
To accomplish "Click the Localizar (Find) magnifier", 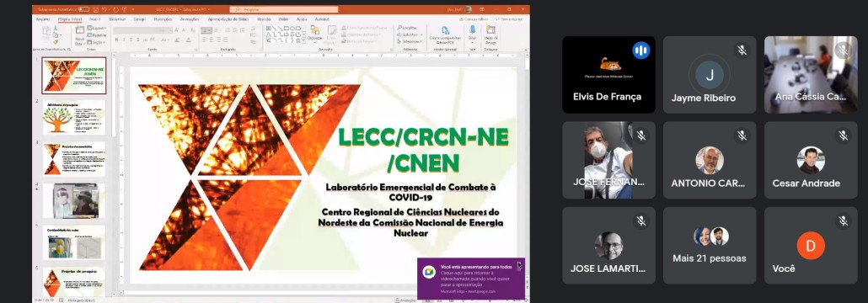I will pyautogui.click(x=400, y=28).
